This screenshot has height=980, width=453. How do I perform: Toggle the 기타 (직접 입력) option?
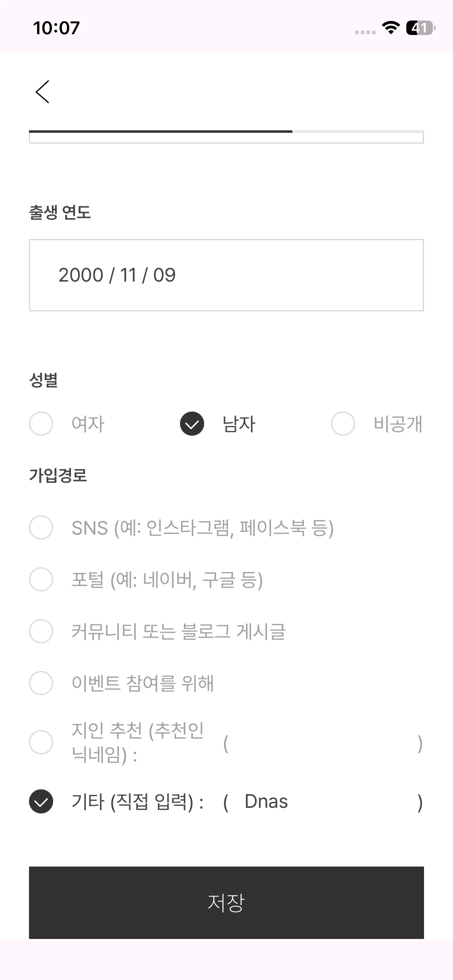click(x=41, y=801)
